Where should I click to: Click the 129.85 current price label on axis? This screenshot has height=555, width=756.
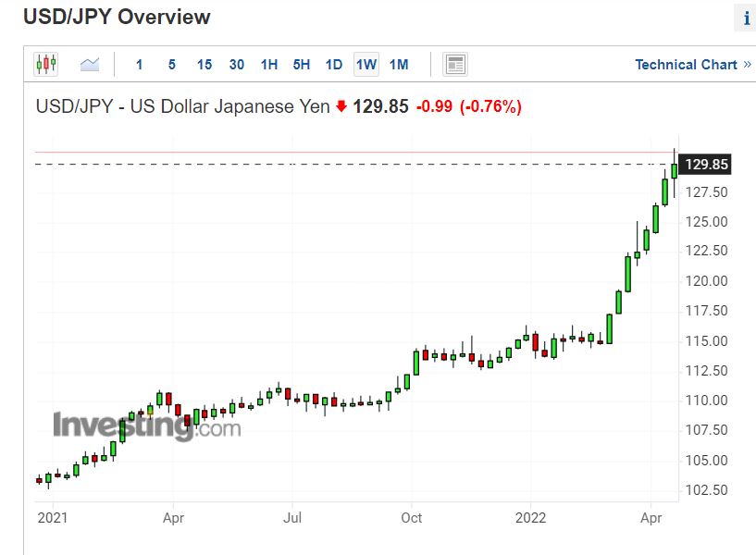[x=705, y=165]
